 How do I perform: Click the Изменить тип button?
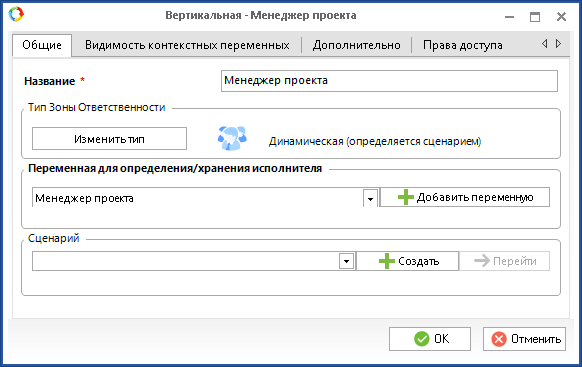(109, 139)
